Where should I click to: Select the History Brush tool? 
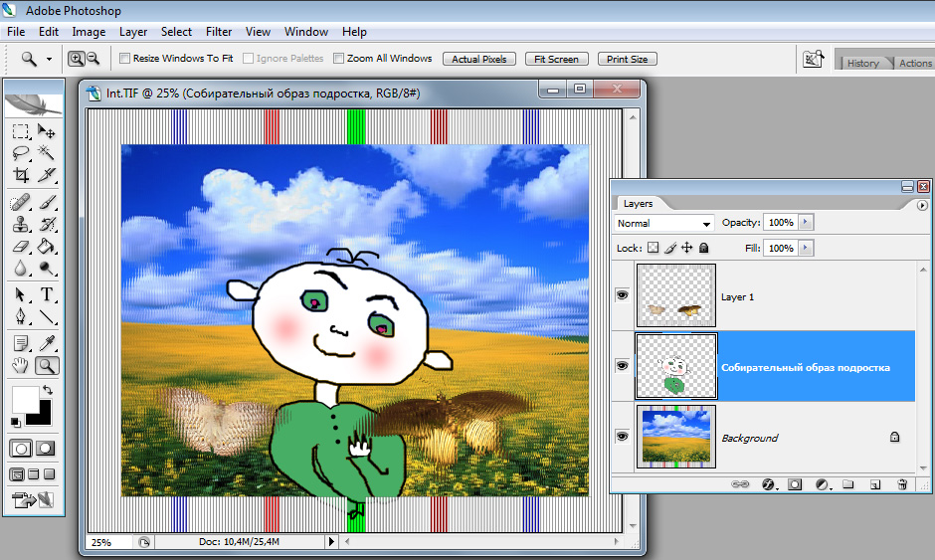pyautogui.click(x=46, y=224)
